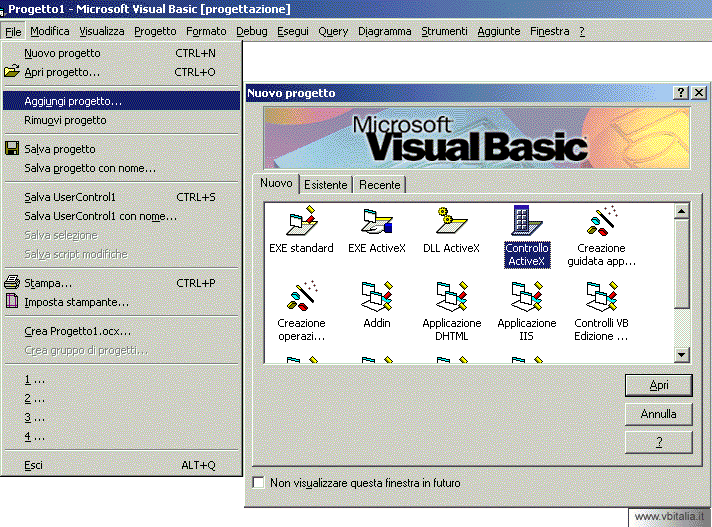Open the Strumenti menu

pos(444,31)
